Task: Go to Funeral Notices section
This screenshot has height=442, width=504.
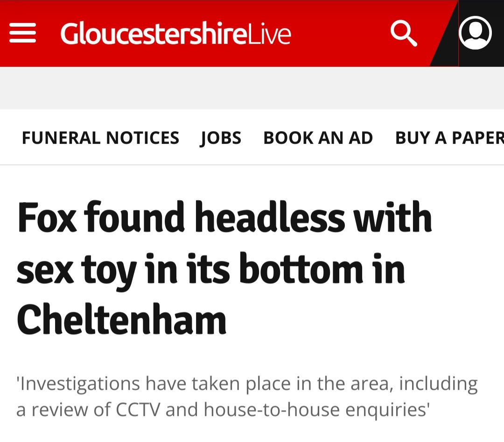Action: (100, 138)
